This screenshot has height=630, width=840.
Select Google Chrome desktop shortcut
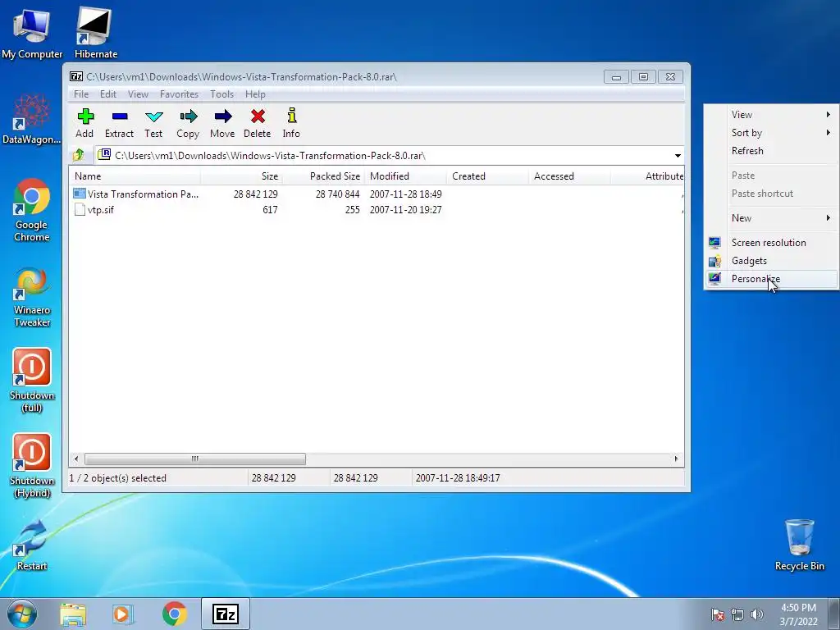click(32, 210)
